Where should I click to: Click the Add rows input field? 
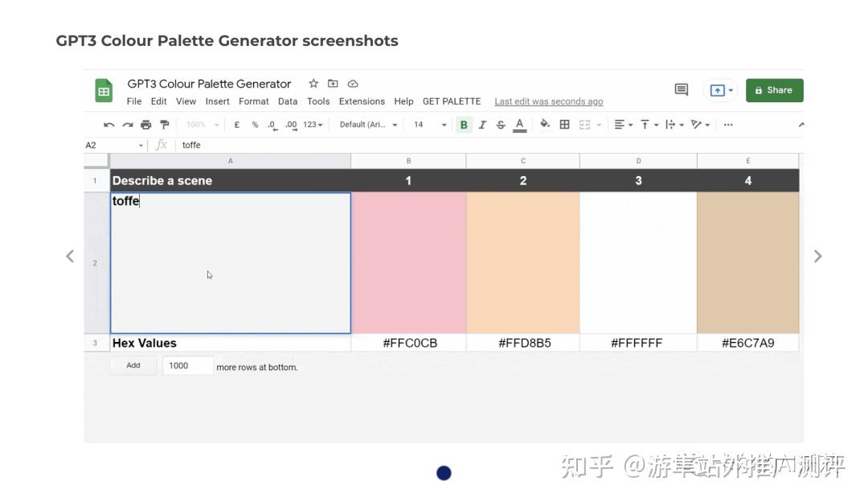point(187,365)
